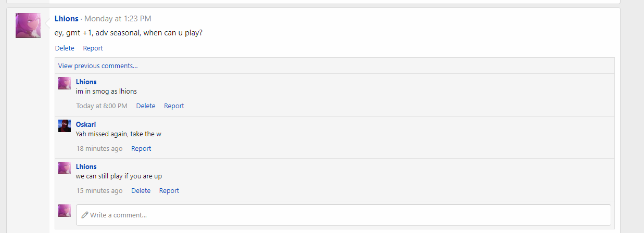Report Oskari's 'Yah missed again' comment

pyautogui.click(x=141, y=149)
